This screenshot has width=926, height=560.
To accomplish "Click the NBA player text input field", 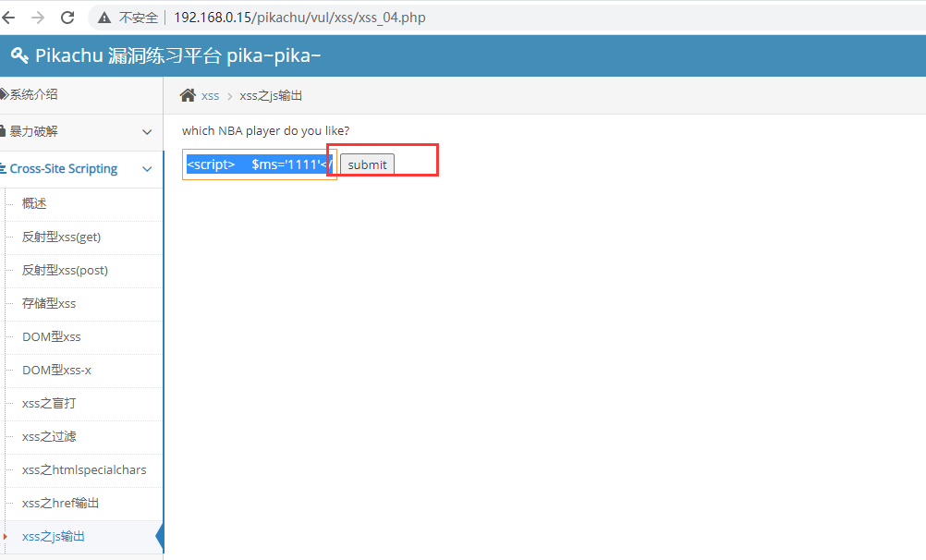I will point(259,164).
